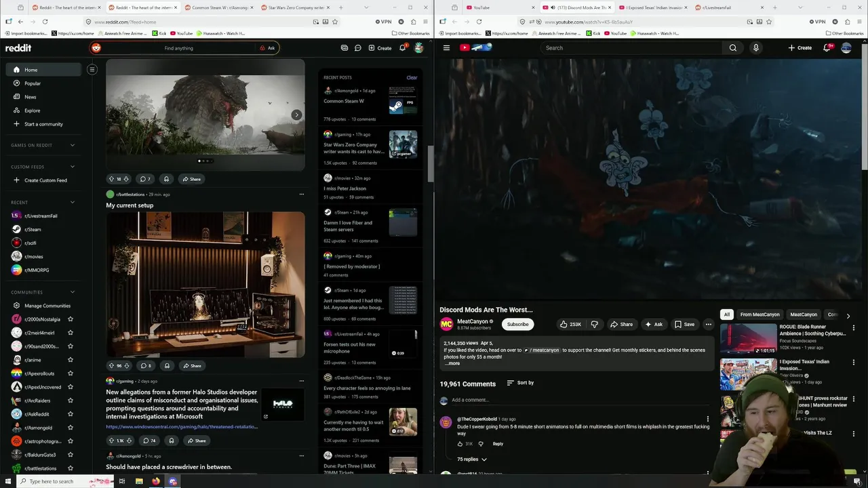Start YouTube voice search microphone
The width and height of the screenshot is (868, 488).
point(755,47)
